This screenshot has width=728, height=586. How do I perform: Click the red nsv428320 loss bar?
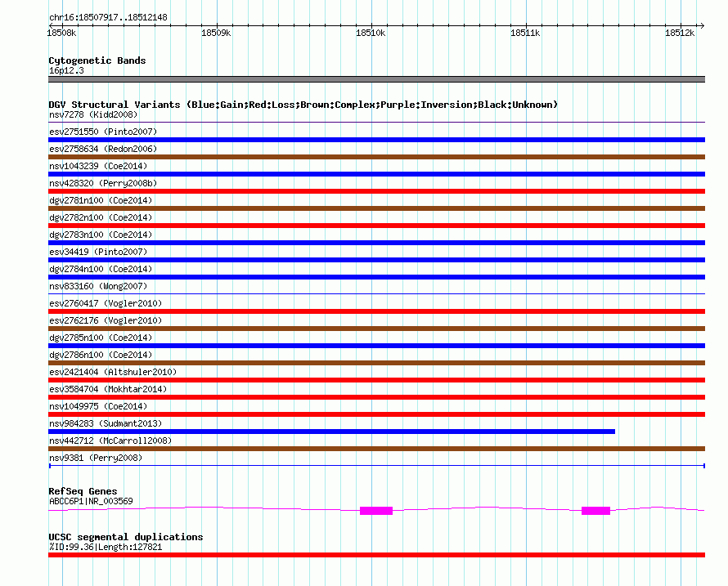pyautogui.click(x=376, y=191)
